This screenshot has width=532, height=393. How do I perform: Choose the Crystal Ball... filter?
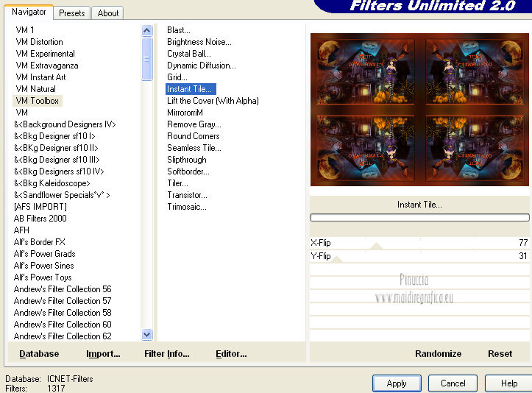click(x=188, y=54)
